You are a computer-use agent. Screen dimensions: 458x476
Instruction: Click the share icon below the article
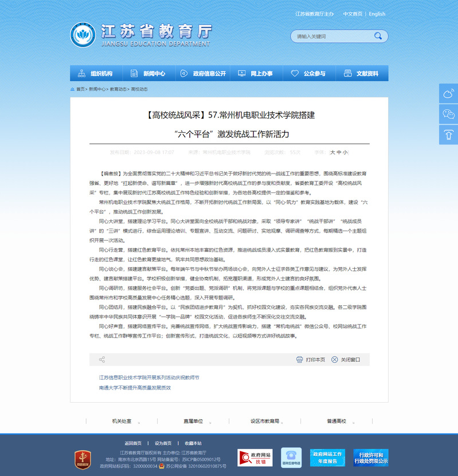tap(102, 360)
